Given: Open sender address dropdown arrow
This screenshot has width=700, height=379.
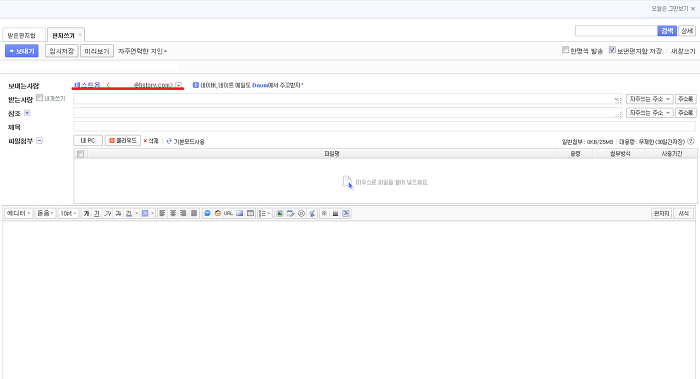Looking at the screenshot, I should [x=179, y=85].
